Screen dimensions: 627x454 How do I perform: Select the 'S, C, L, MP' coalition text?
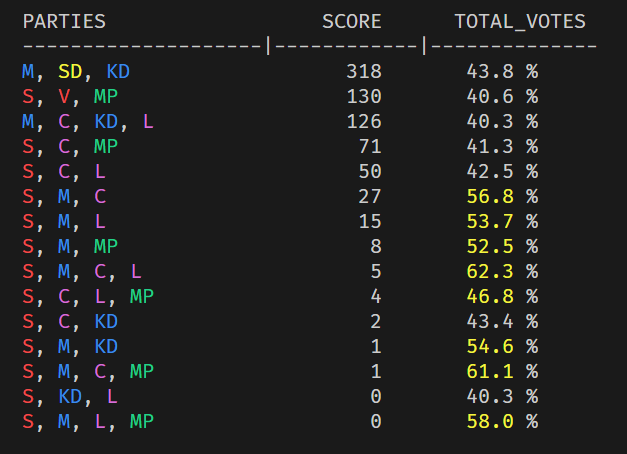88,296
